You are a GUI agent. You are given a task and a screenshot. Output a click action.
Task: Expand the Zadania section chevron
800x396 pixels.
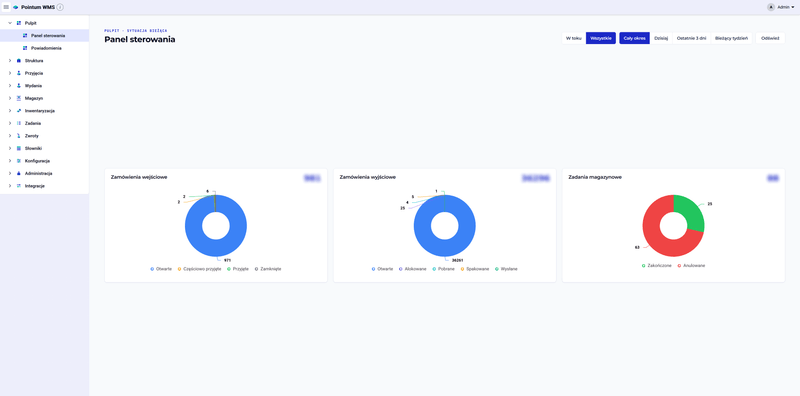pos(10,123)
